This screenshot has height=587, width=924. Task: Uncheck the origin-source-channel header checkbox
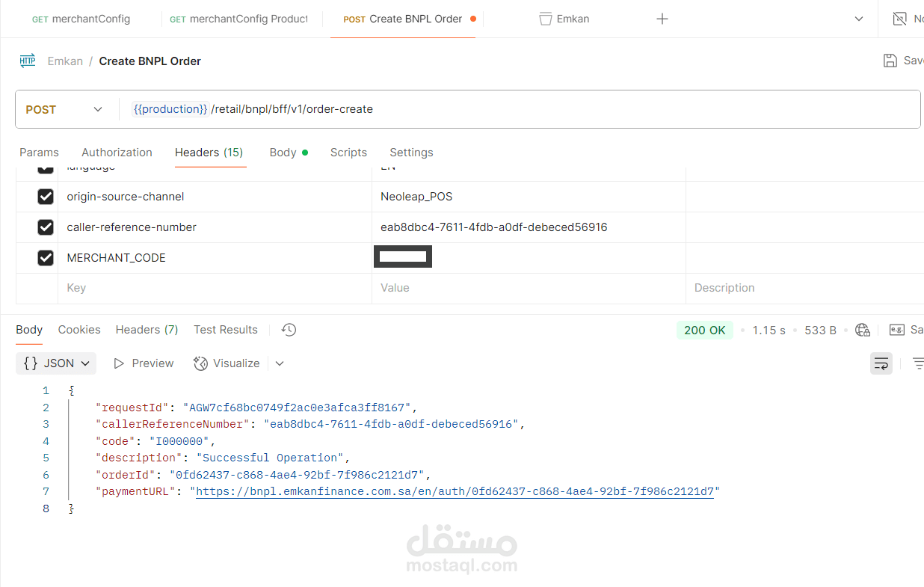(46, 197)
